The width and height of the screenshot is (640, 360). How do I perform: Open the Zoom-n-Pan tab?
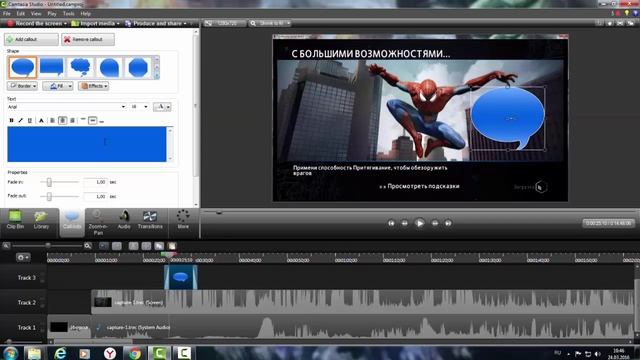(x=98, y=222)
